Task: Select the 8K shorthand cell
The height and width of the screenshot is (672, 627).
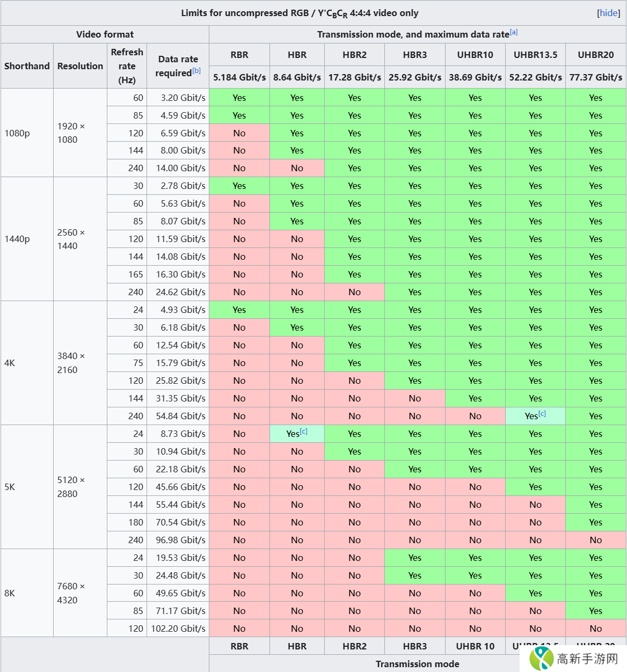Action: tap(10, 593)
